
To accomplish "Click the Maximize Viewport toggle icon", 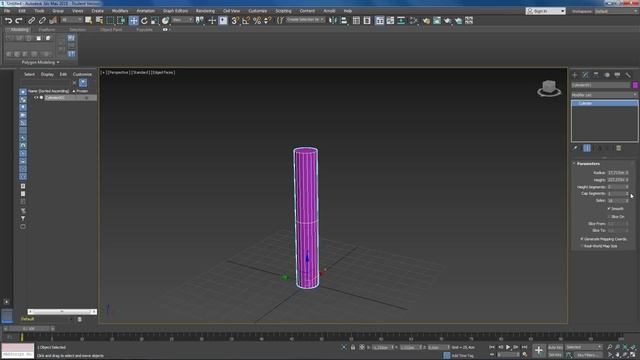I will (x=633, y=355).
